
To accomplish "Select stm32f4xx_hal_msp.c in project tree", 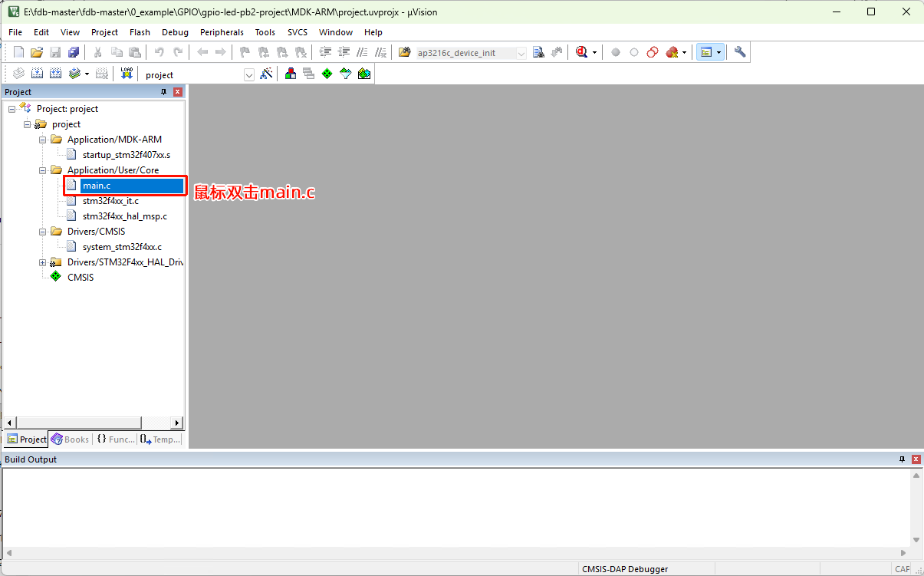I will 124,216.
